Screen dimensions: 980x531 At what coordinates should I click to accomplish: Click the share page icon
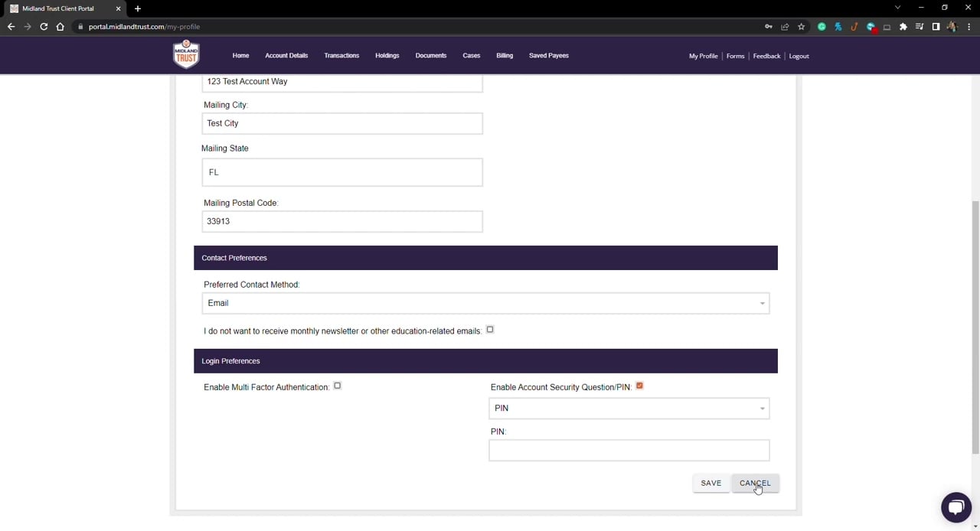(785, 27)
